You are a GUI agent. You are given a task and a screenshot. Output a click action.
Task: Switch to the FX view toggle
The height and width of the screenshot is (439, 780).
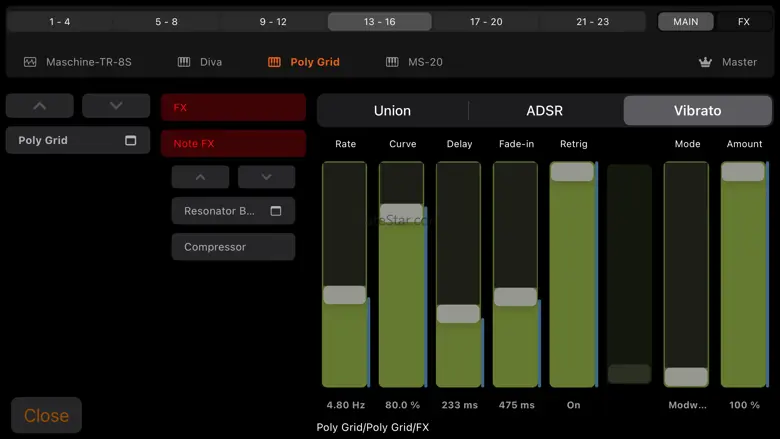click(743, 21)
